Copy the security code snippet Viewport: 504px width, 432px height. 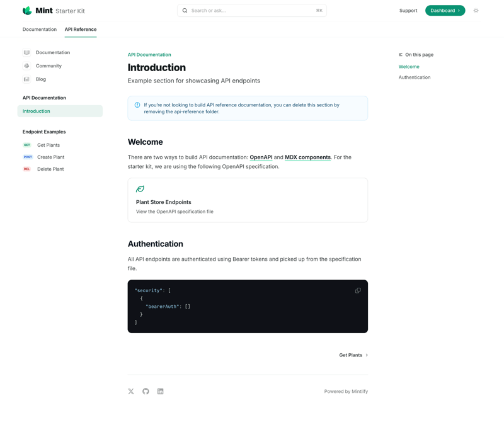357,290
